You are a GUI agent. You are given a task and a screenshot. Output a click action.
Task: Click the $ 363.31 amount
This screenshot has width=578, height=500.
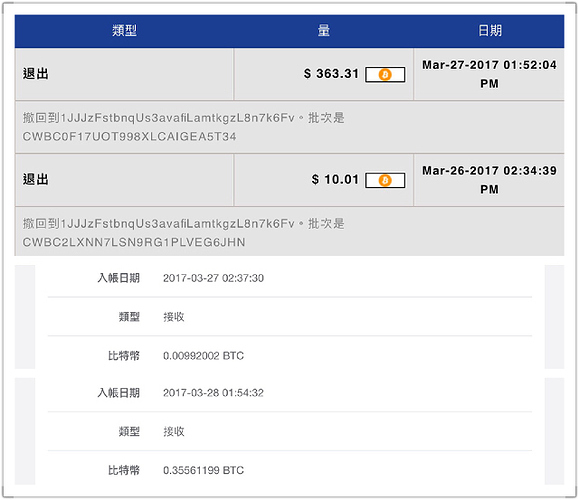tap(331, 74)
